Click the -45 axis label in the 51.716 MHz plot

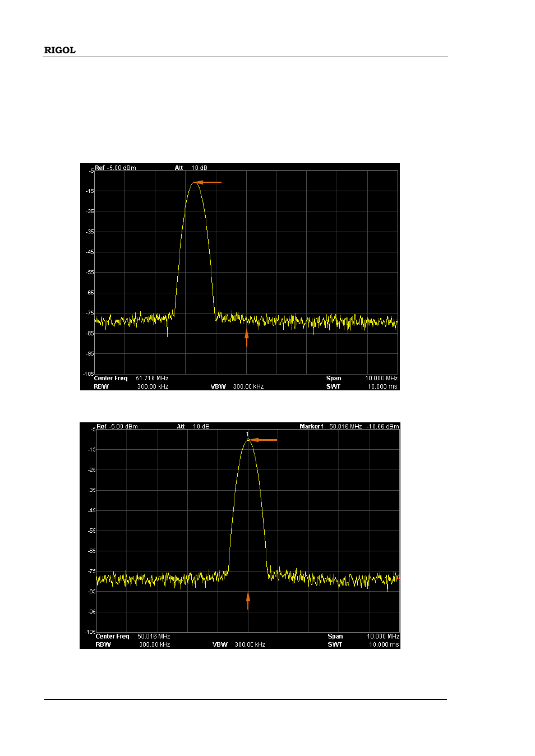[90, 252]
